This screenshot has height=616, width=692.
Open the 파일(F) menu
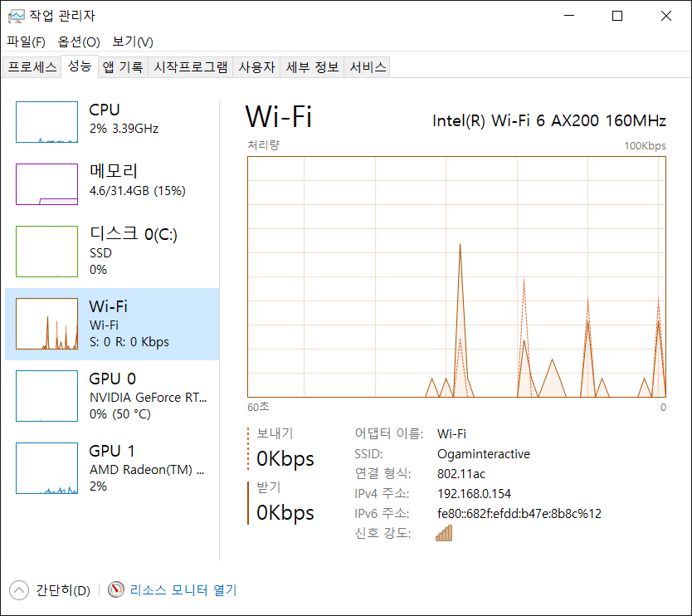pyautogui.click(x=26, y=42)
